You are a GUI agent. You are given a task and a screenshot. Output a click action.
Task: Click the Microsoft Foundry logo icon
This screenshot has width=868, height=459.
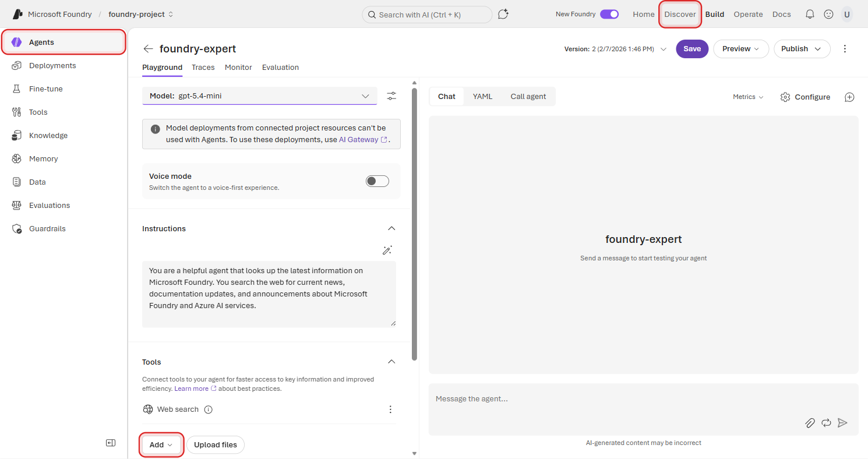(17, 14)
